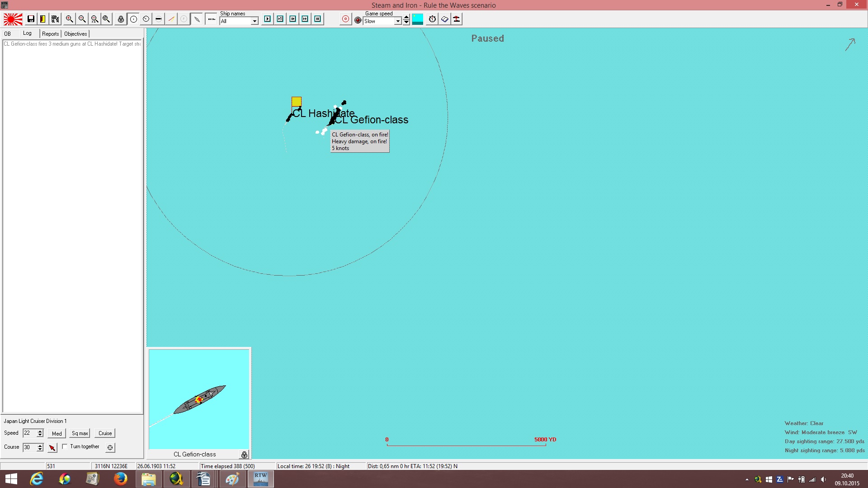Click the zoom out magnifier icon

[82, 19]
